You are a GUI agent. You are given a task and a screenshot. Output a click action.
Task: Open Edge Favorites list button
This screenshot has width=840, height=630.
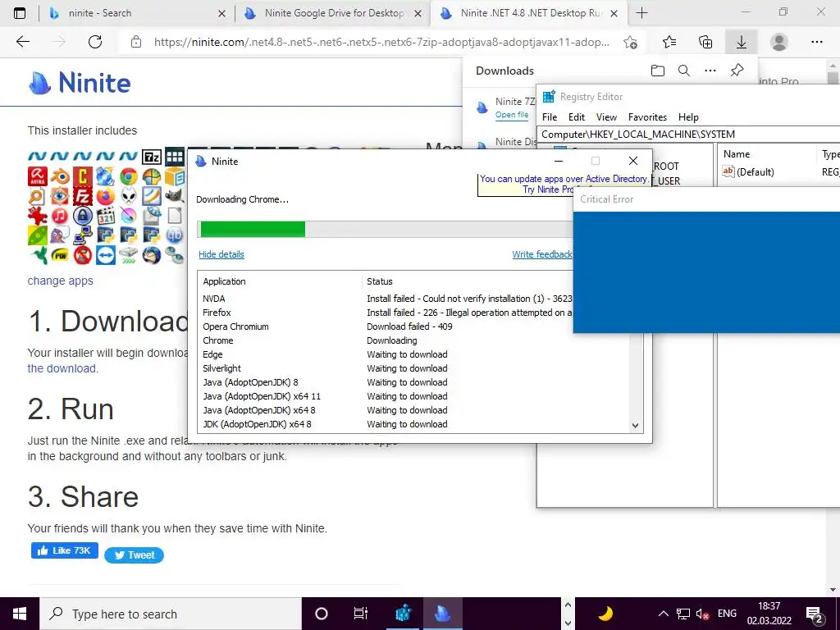tap(669, 42)
